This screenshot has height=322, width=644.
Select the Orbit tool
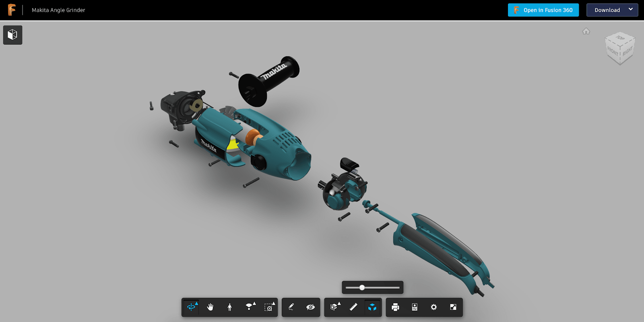pyautogui.click(x=191, y=307)
